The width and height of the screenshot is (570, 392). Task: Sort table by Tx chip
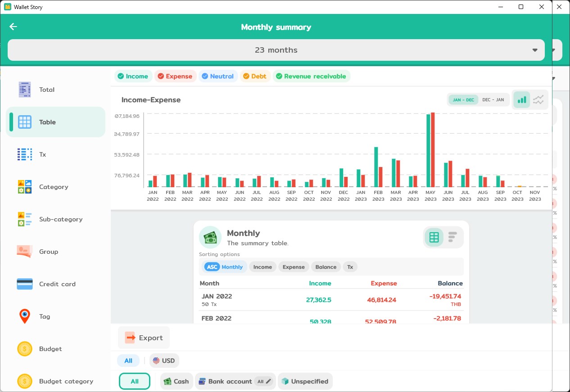(x=350, y=267)
